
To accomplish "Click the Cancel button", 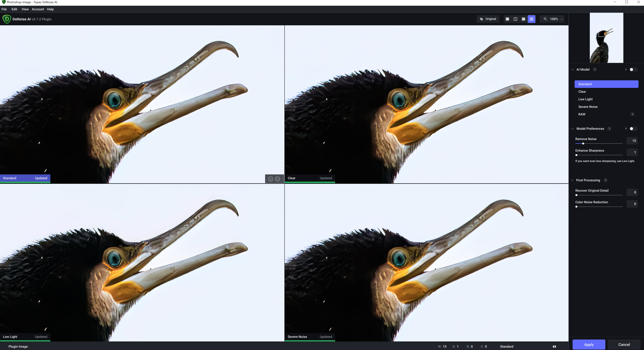I will point(624,344).
